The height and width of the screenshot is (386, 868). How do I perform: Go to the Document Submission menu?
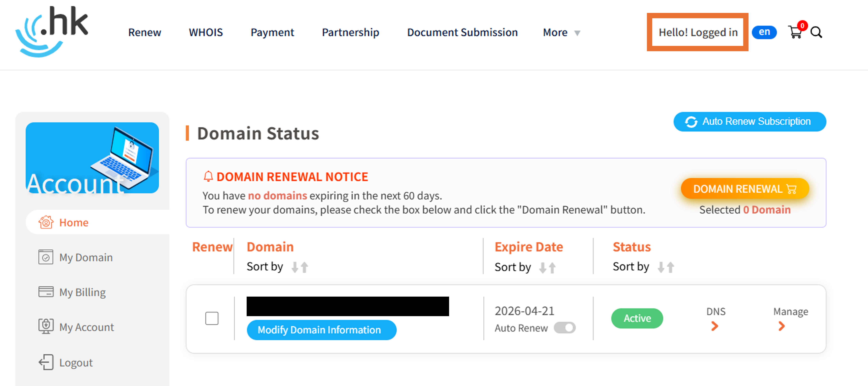(462, 32)
